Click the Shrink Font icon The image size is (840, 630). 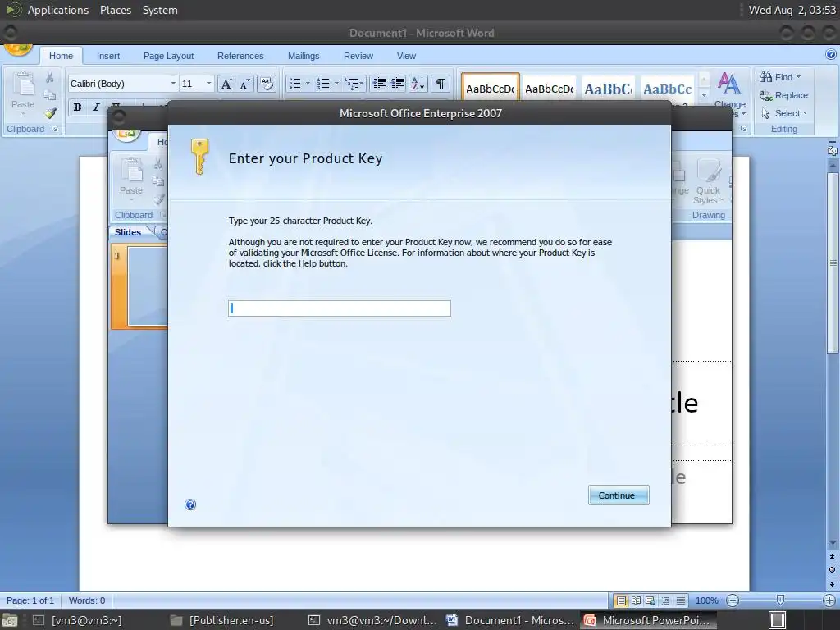(244, 84)
